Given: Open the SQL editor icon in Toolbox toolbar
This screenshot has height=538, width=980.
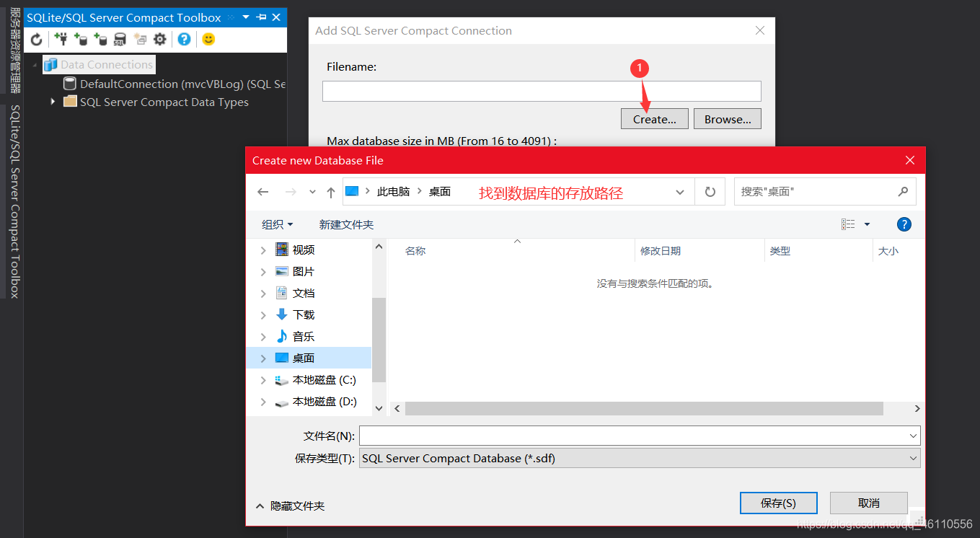Looking at the screenshot, I should coord(120,40).
